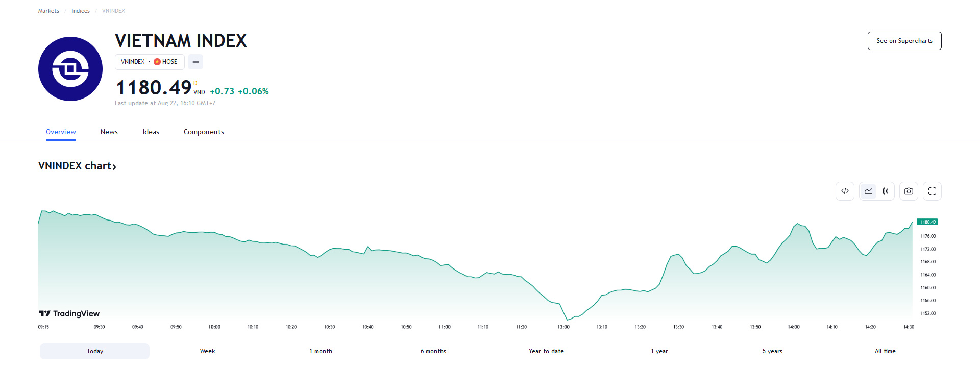Click See on Supercharts button

point(904,41)
